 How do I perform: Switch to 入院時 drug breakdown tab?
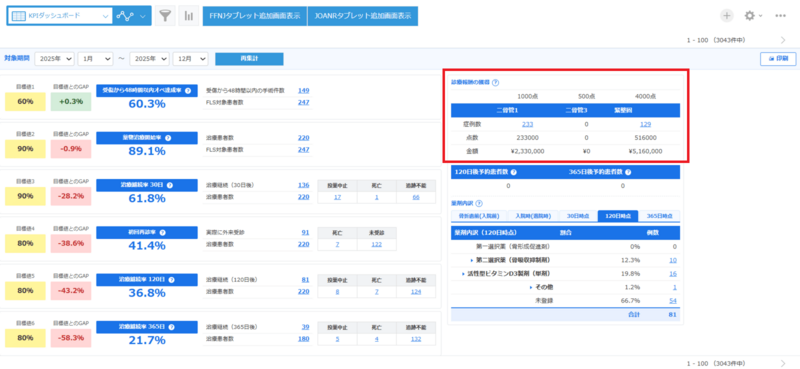tap(533, 216)
